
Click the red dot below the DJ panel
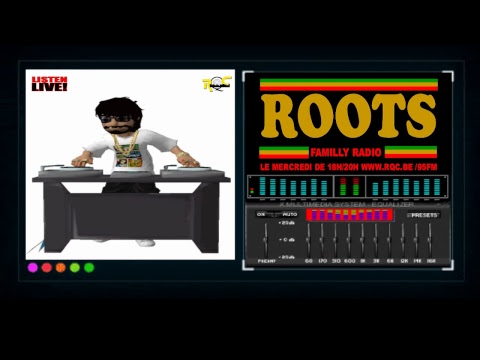point(47,268)
